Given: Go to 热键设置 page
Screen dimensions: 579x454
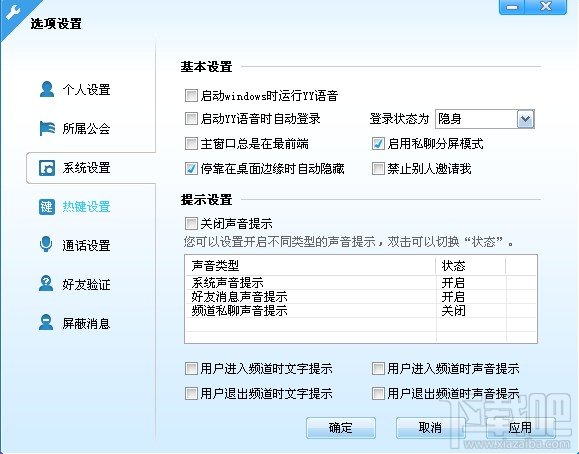Looking at the screenshot, I should click(86, 206).
